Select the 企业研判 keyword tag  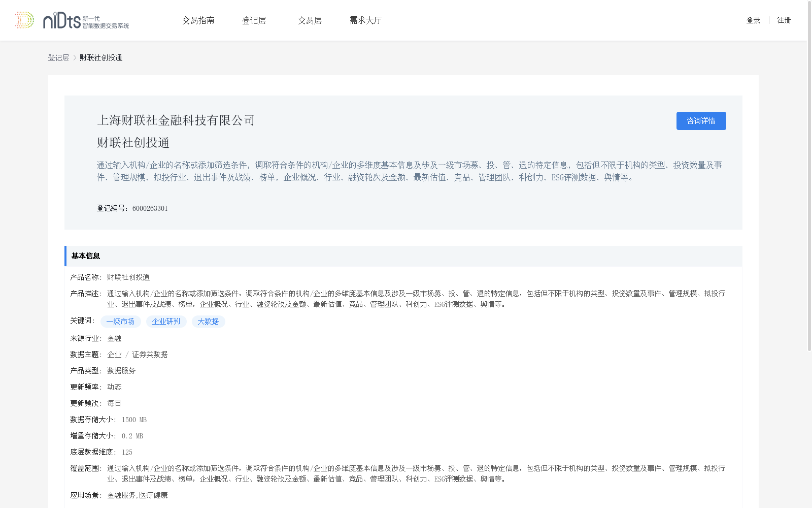pos(166,322)
